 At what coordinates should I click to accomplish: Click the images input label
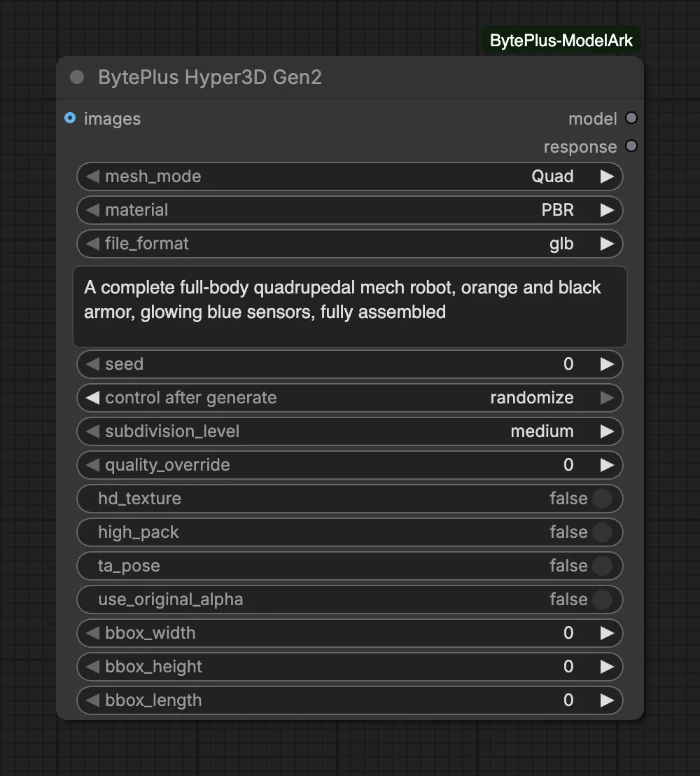coord(112,119)
